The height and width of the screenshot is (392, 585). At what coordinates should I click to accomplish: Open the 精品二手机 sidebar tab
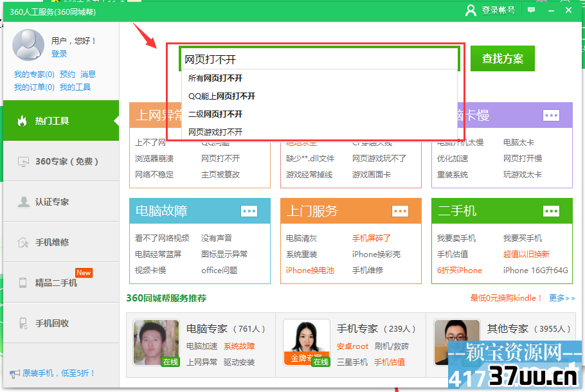click(61, 282)
